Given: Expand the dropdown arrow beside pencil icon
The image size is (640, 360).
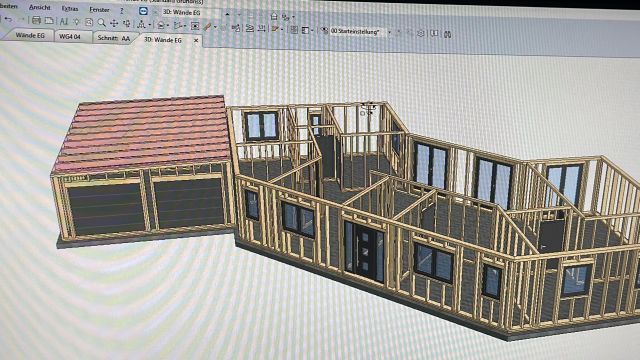Looking at the screenshot, I should pos(215,27).
